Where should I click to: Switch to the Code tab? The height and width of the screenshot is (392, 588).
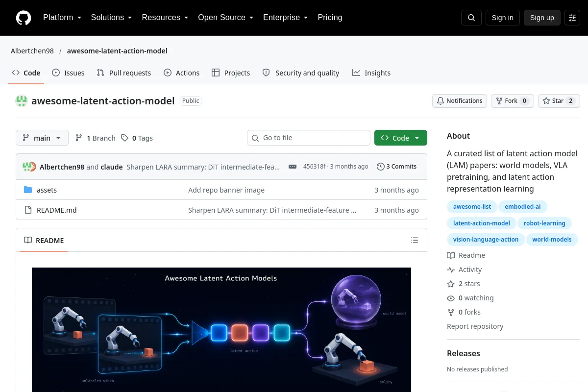(x=26, y=73)
